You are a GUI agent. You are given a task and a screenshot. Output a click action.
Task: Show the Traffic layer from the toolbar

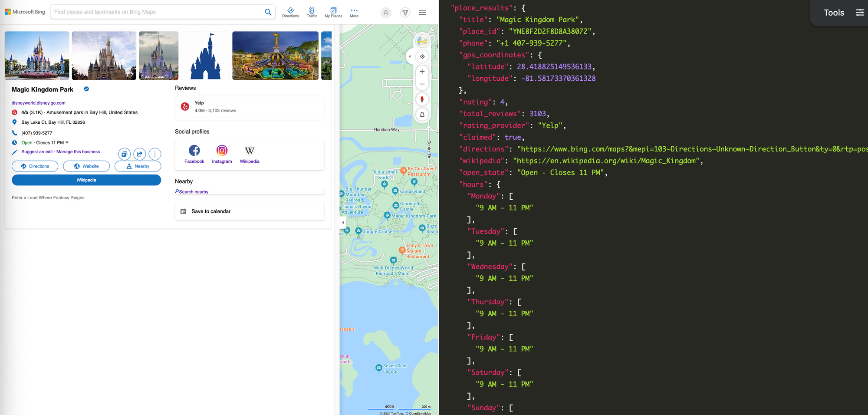pos(312,12)
